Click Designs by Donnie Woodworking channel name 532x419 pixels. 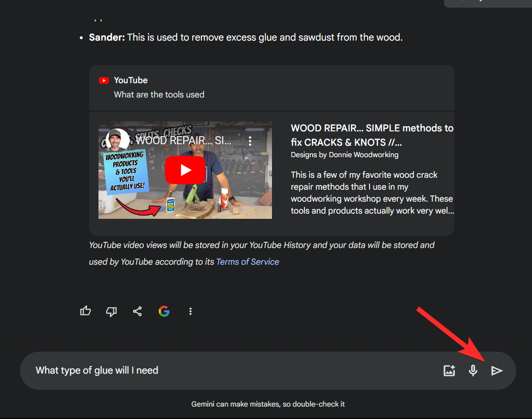(344, 155)
